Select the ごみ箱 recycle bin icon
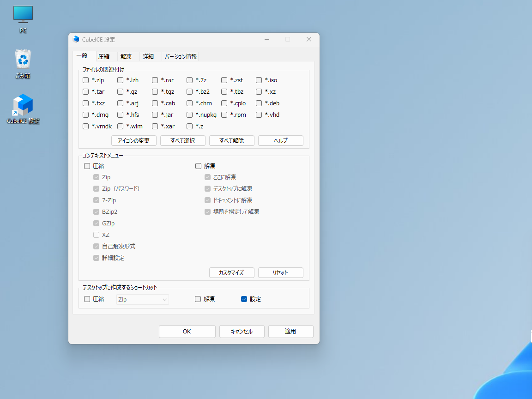 click(x=23, y=64)
